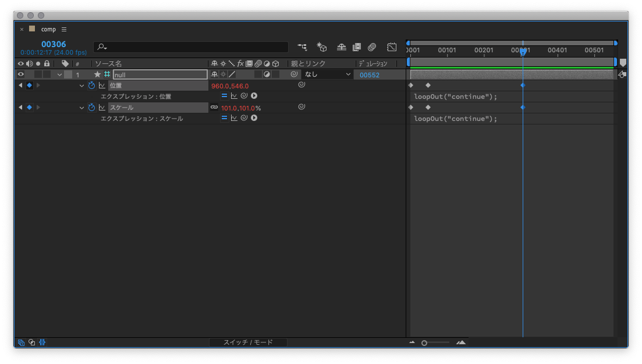
Task: Toggle Transfer Modes pane button
Action: (31, 342)
